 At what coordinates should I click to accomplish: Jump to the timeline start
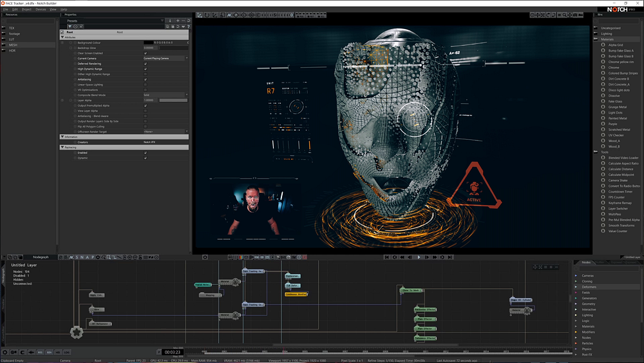click(388, 257)
